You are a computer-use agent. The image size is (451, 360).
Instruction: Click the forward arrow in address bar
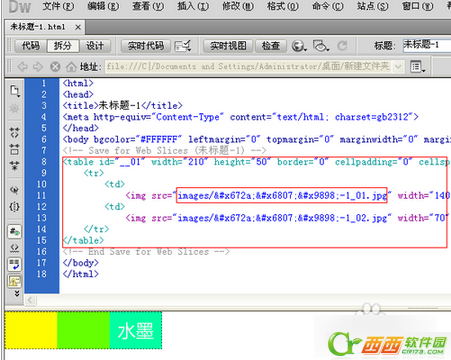(x=38, y=67)
